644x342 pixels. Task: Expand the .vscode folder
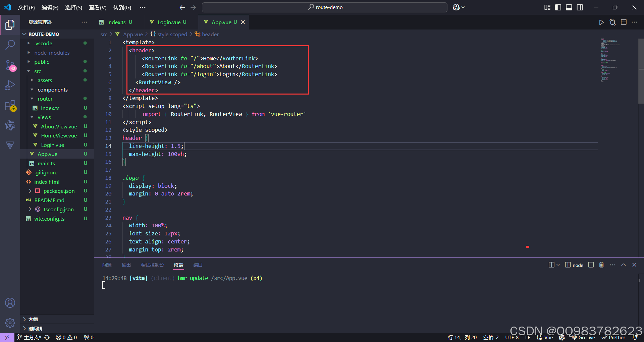tap(29, 43)
